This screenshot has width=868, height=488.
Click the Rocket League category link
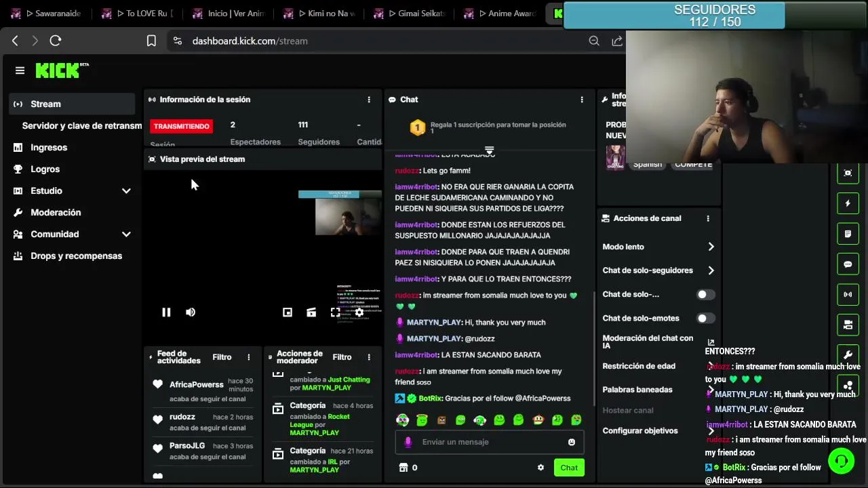[319, 420]
